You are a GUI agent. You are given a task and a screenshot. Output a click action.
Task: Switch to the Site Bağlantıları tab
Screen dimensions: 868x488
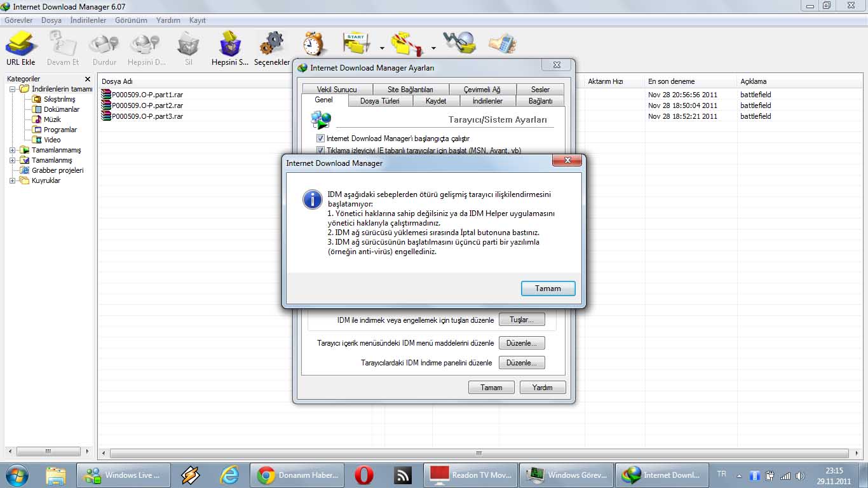410,90
